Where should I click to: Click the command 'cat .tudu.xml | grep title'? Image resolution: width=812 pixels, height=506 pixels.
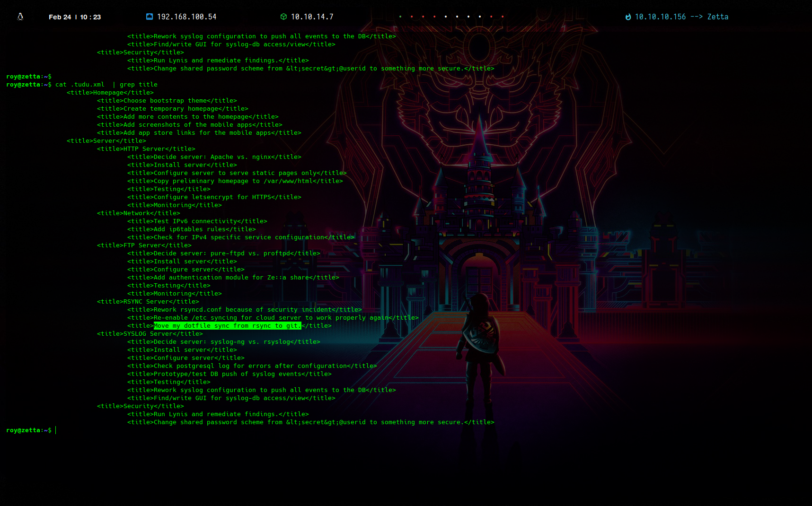coord(106,85)
